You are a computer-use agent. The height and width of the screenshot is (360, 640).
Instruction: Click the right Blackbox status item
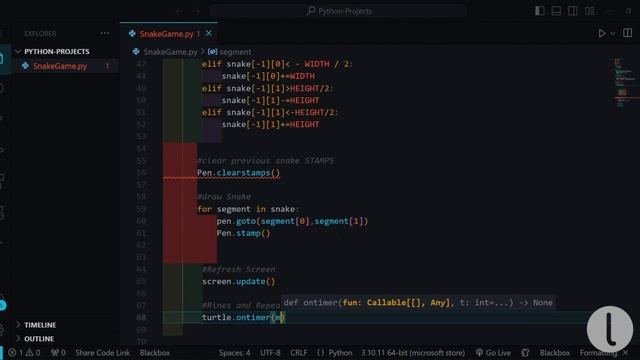[555, 353]
